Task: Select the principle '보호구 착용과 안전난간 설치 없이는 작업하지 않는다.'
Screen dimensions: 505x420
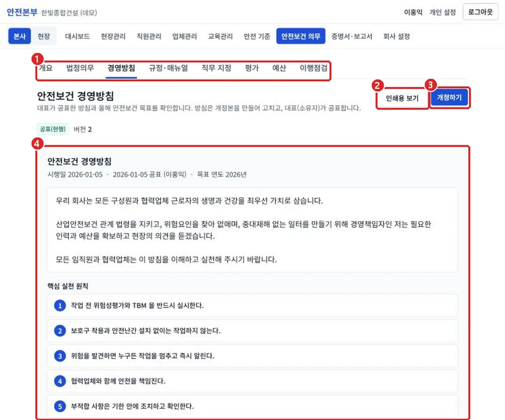Action: click(x=252, y=331)
